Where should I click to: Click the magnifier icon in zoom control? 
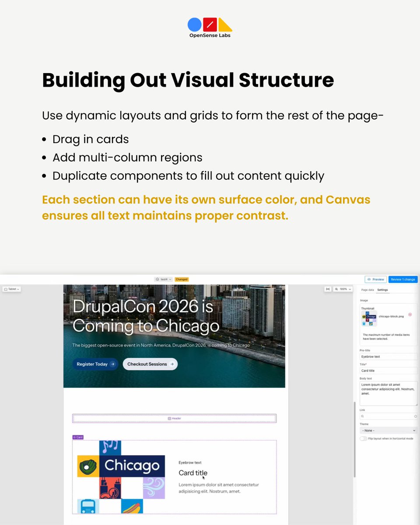336,289
